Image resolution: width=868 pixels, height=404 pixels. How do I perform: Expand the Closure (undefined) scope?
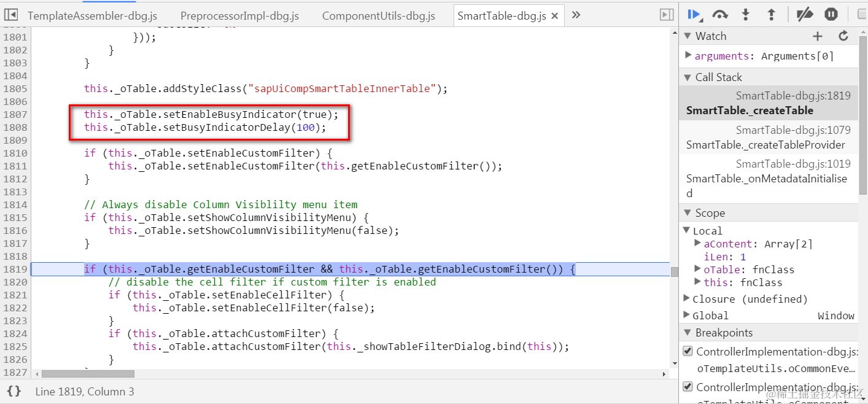pyautogui.click(x=687, y=298)
